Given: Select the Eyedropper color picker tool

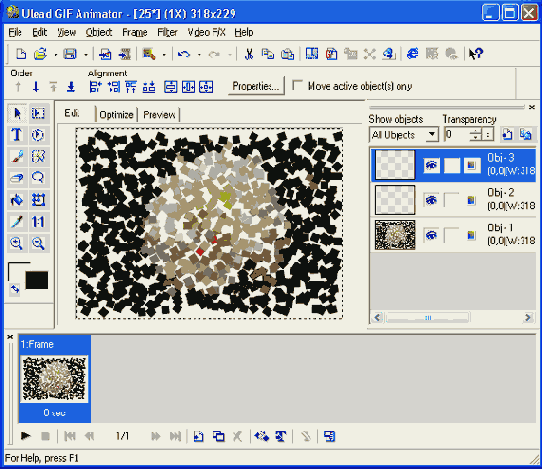Looking at the screenshot, I should coord(17,222).
